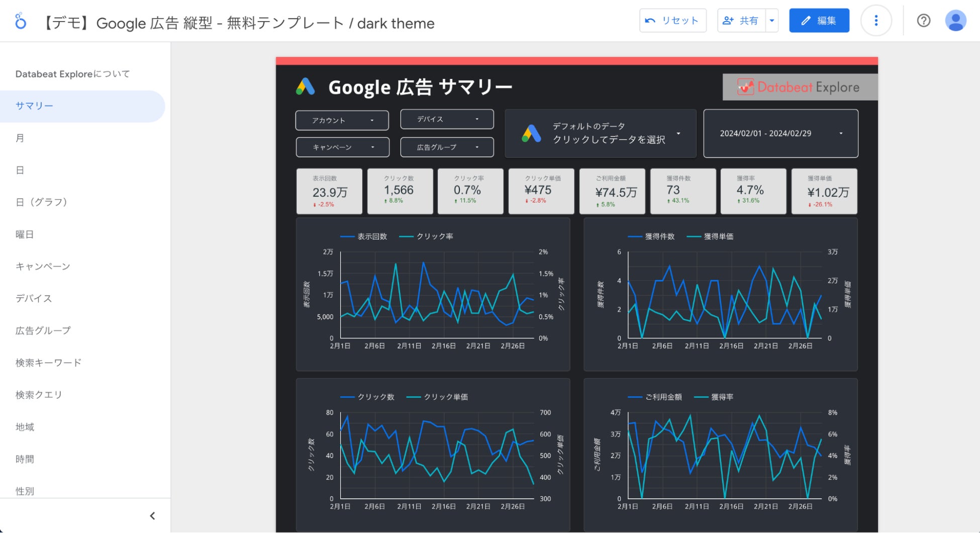Viewport: 980px width, 533px height.
Task: Open the more options kebab menu
Action: coord(876,21)
